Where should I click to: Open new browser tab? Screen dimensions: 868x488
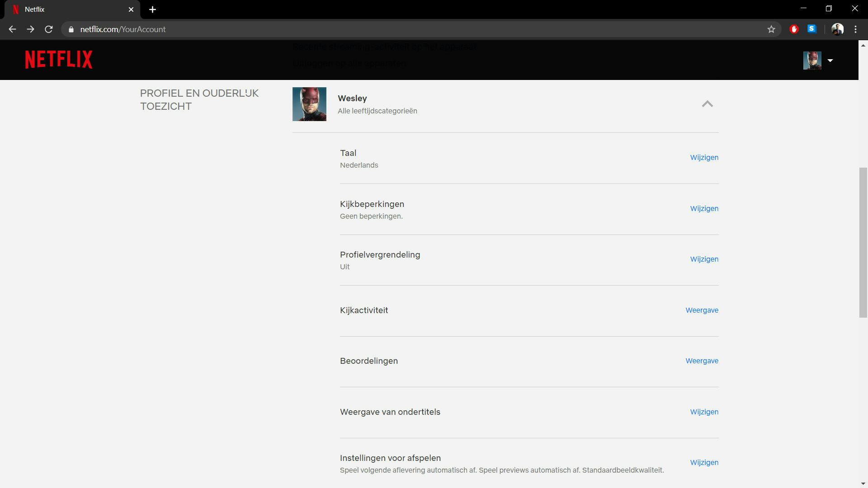(x=152, y=9)
